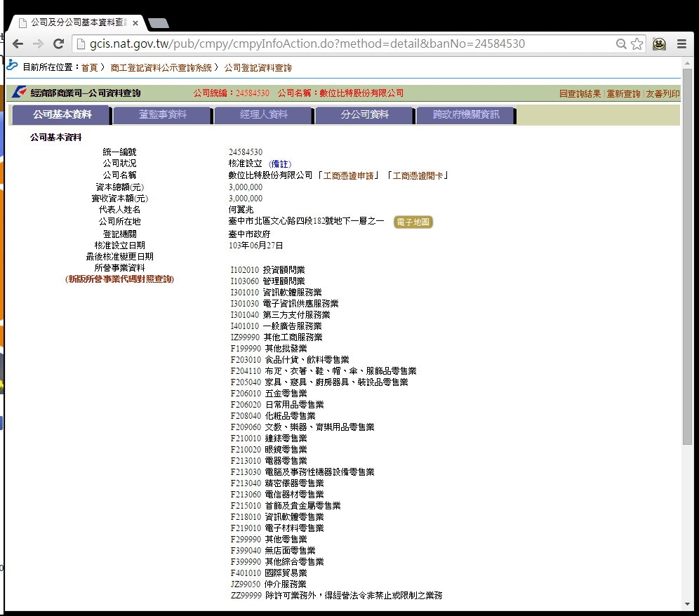
Task: Click the row JZ99050 仲介服務業
Action: click(268, 584)
